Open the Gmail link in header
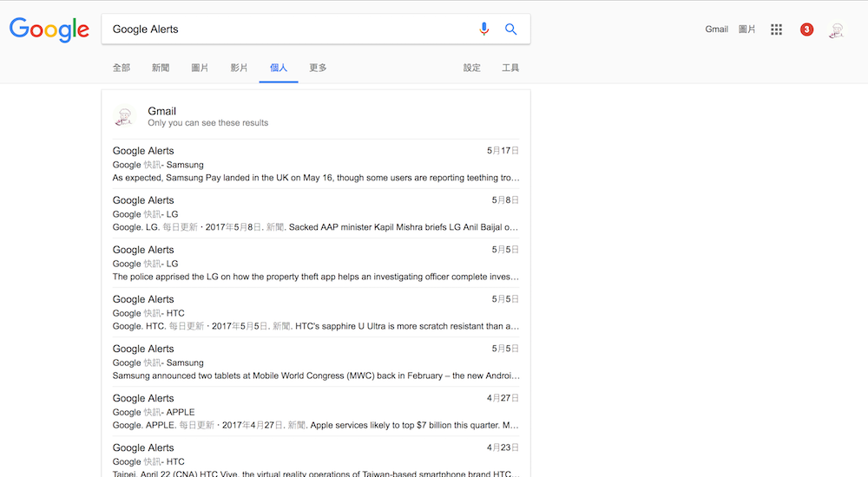 point(716,29)
